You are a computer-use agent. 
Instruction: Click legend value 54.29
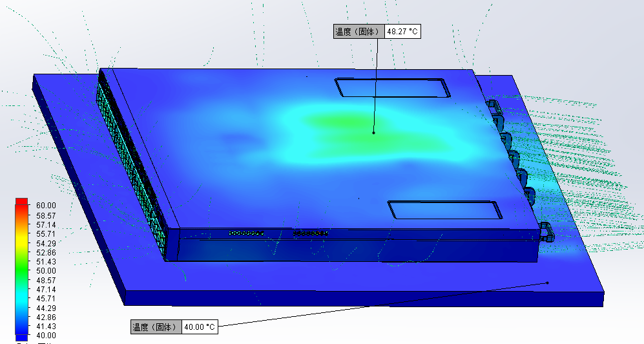point(46,243)
